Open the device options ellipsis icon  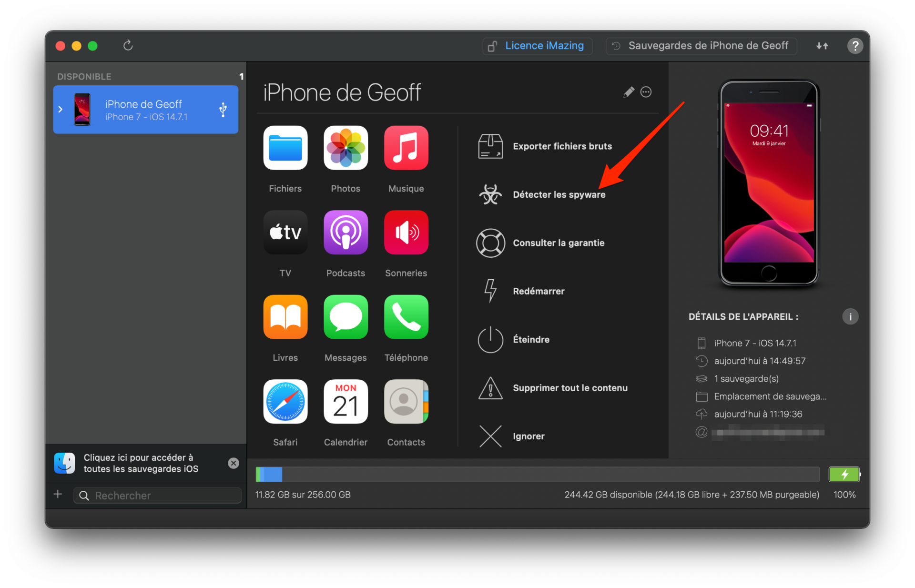click(646, 92)
